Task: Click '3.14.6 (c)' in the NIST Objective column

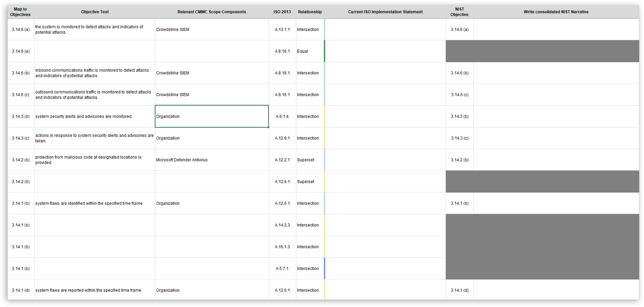Action: pos(459,94)
